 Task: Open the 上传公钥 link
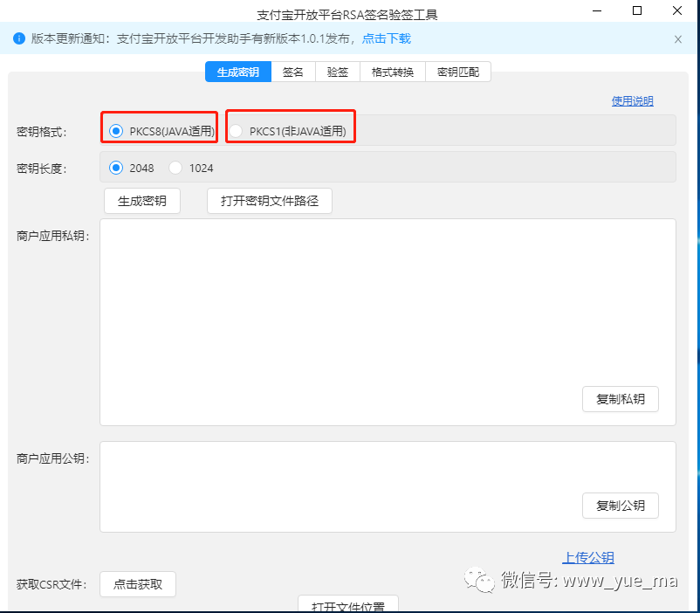(x=588, y=558)
